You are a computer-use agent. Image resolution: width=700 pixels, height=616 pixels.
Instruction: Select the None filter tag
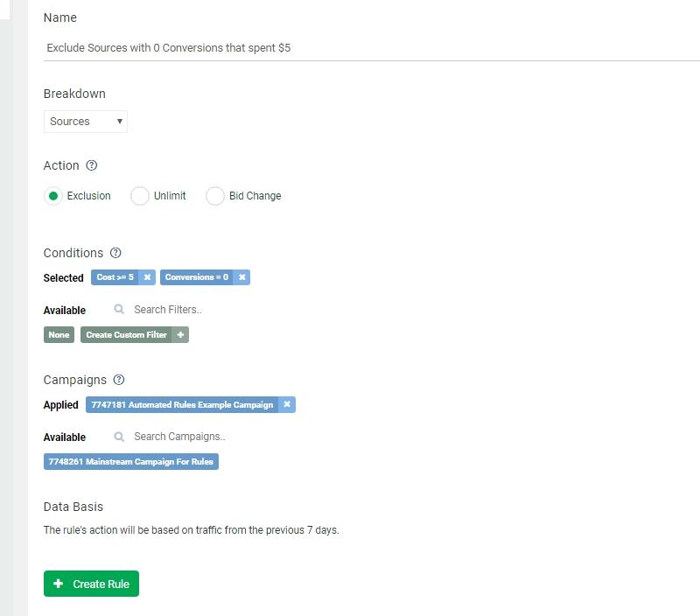pos(59,334)
